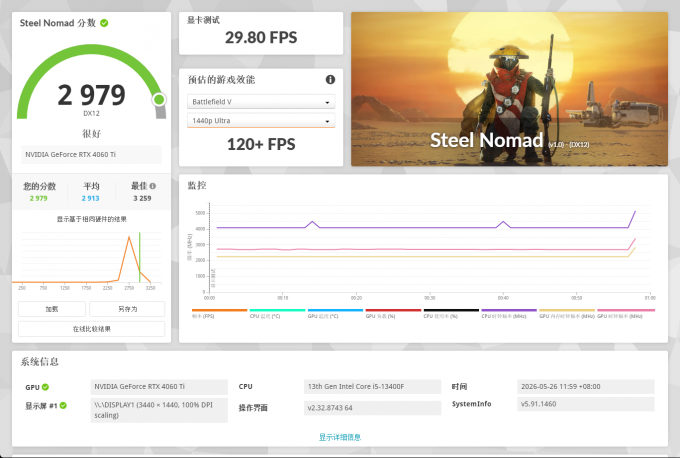Click the green score marker line in chart
680x458 pixels.
pyautogui.click(x=140, y=257)
